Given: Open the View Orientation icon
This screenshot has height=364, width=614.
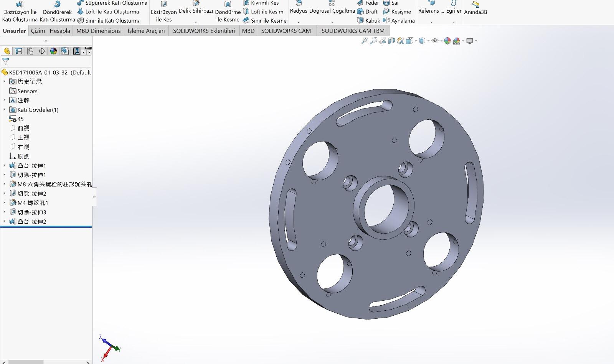Looking at the screenshot, I should click(x=409, y=41).
